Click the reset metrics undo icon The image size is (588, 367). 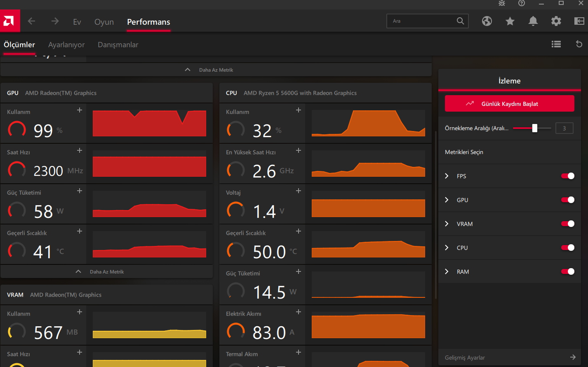(x=579, y=44)
